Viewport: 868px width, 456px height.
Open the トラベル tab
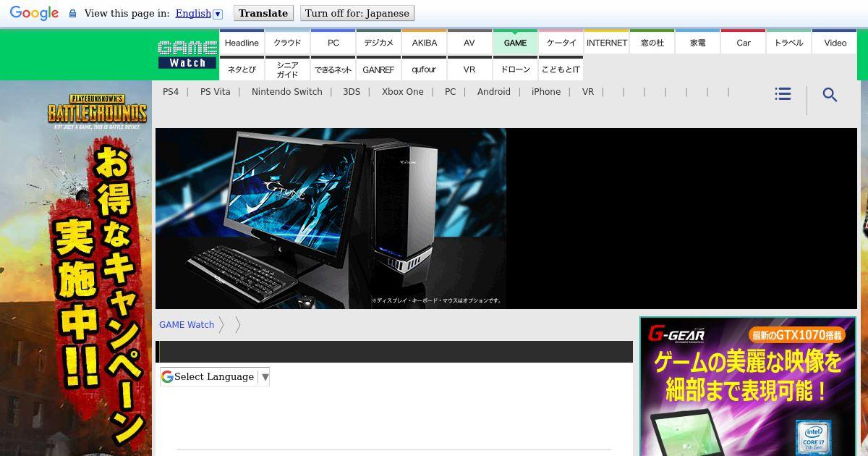tap(788, 42)
